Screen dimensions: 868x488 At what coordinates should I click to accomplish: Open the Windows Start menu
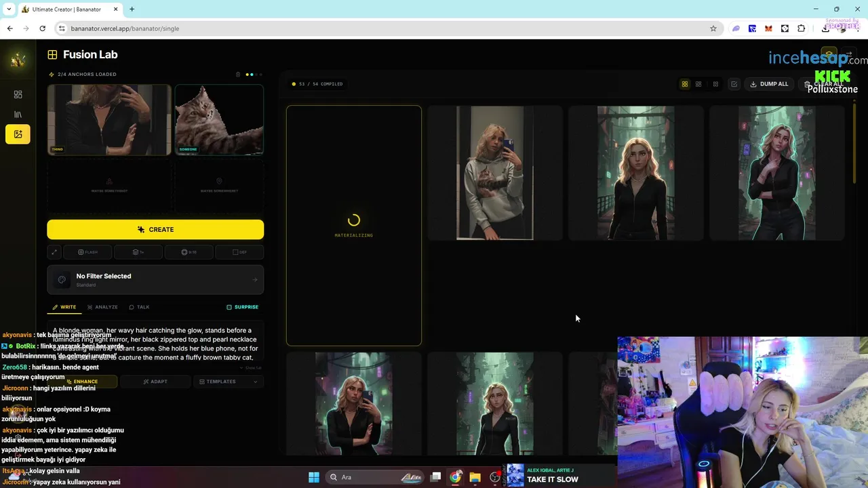coord(313,477)
